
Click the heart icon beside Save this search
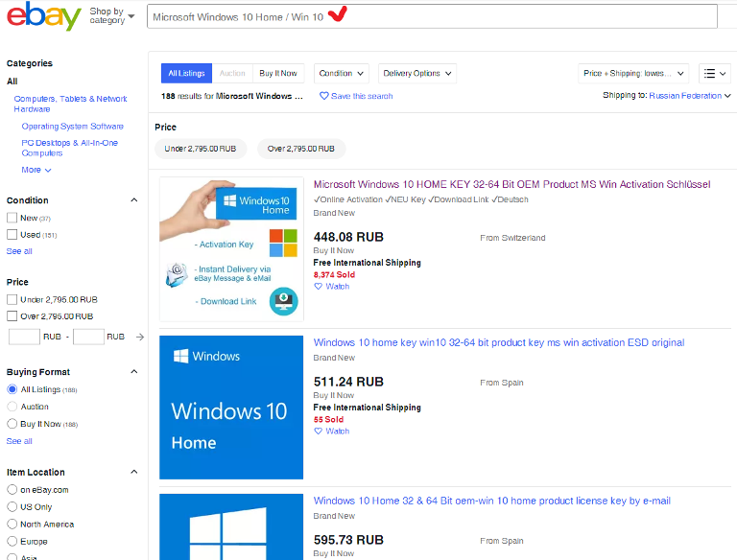click(323, 96)
